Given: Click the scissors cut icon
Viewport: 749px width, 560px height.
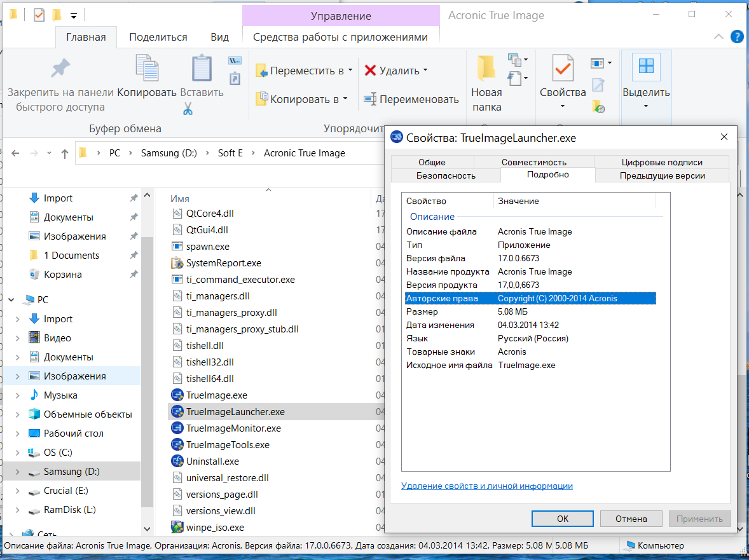Looking at the screenshot, I should tap(187, 109).
